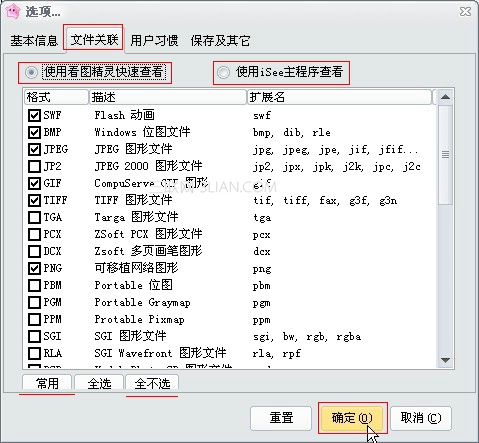Screen dimensions: 479x443
Task: Click the 重置 button
Action: pyautogui.click(x=281, y=418)
